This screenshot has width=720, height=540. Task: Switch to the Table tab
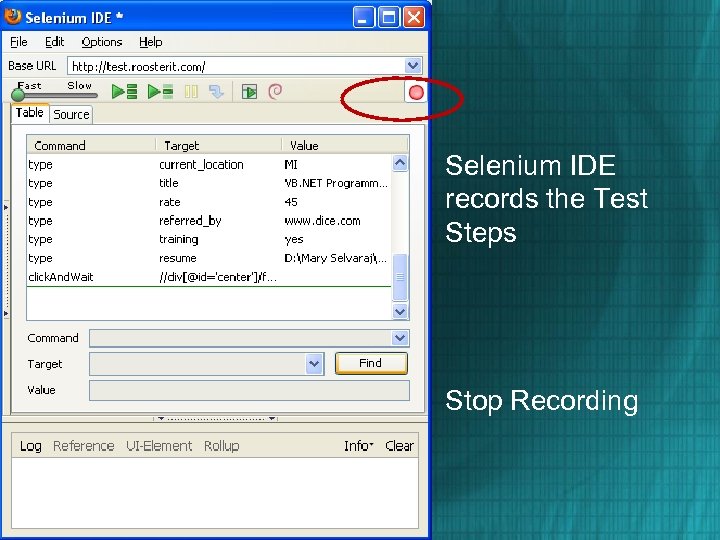[29, 113]
